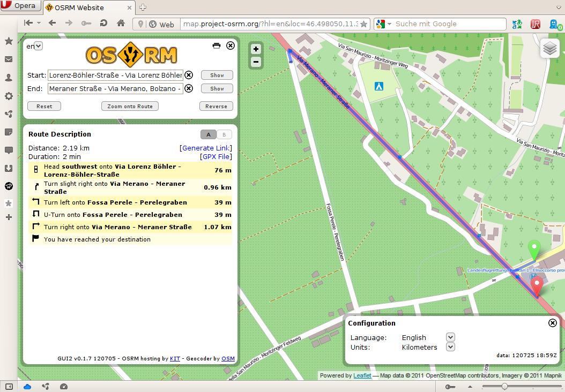
Task: Open mail from the envelope sidebar icon
Action: (8, 59)
